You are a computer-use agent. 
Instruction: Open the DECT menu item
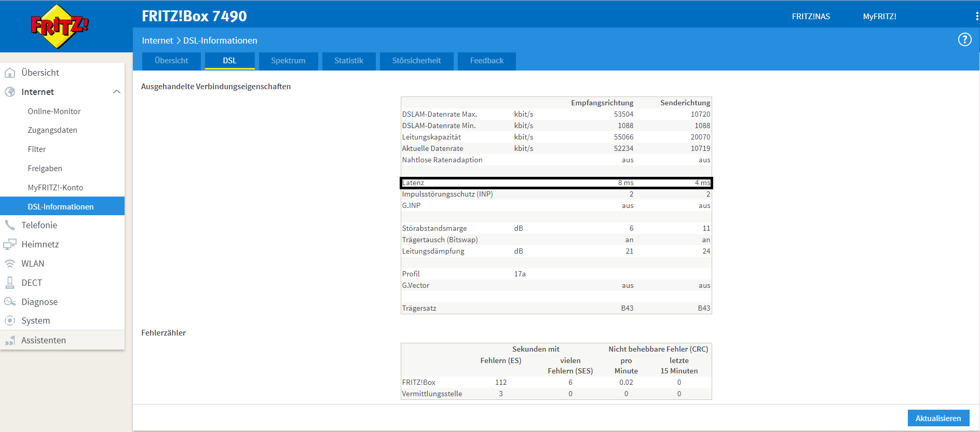[x=32, y=283]
